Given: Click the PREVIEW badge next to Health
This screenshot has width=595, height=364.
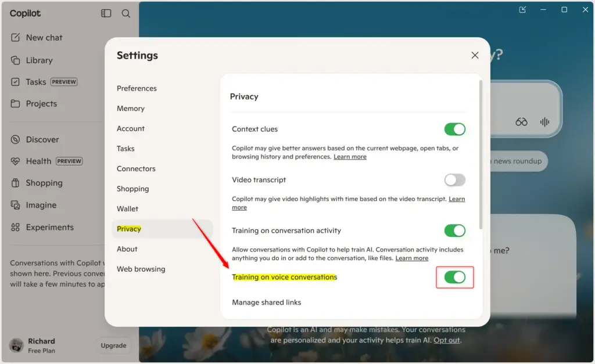Looking at the screenshot, I should point(69,161).
